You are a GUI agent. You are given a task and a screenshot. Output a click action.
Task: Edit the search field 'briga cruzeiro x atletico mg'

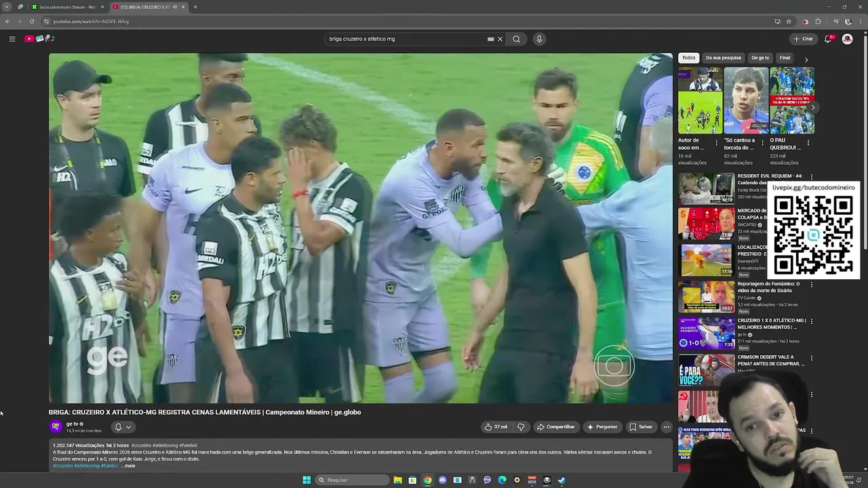407,39
